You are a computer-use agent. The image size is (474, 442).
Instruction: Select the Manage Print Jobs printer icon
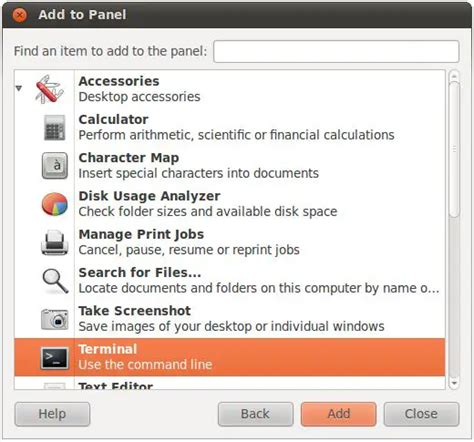(x=55, y=242)
